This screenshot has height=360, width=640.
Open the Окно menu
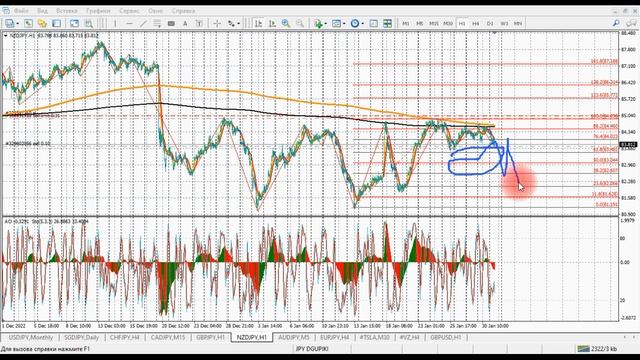(155, 11)
